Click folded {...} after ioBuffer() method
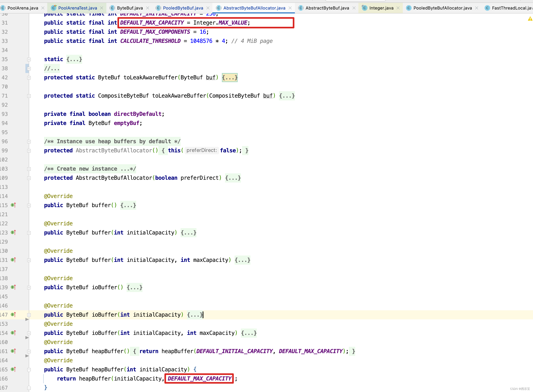This screenshot has width=533, height=392. (x=135, y=287)
